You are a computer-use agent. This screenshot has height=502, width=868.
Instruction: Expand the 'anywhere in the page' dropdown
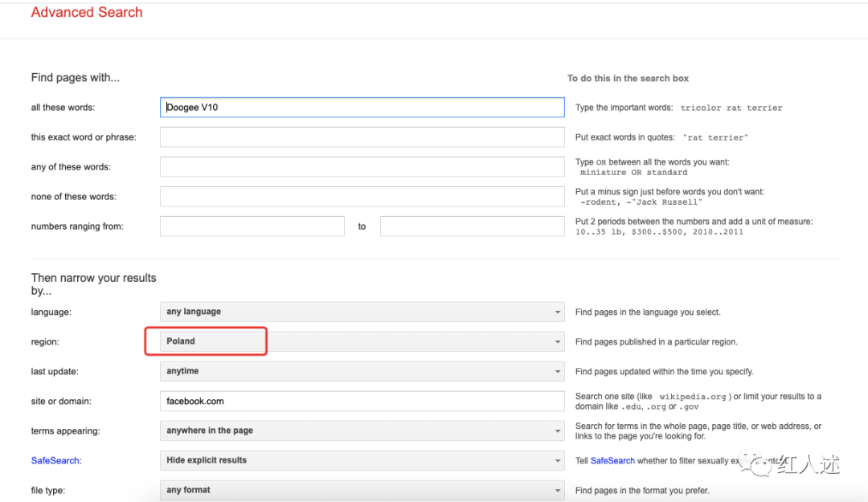[x=362, y=431]
